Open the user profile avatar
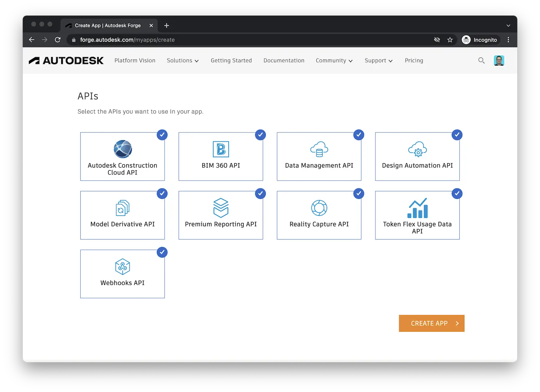This screenshot has width=540, height=392. pyautogui.click(x=499, y=60)
